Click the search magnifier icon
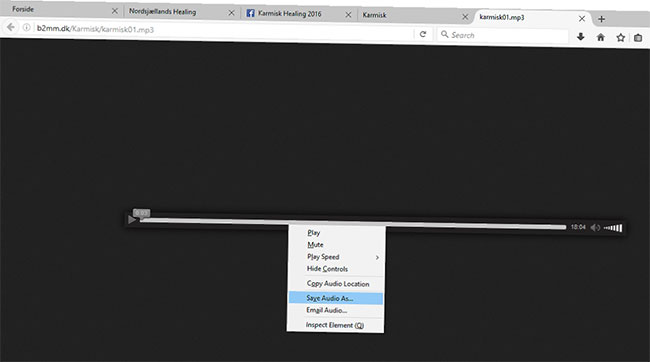 point(444,34)
